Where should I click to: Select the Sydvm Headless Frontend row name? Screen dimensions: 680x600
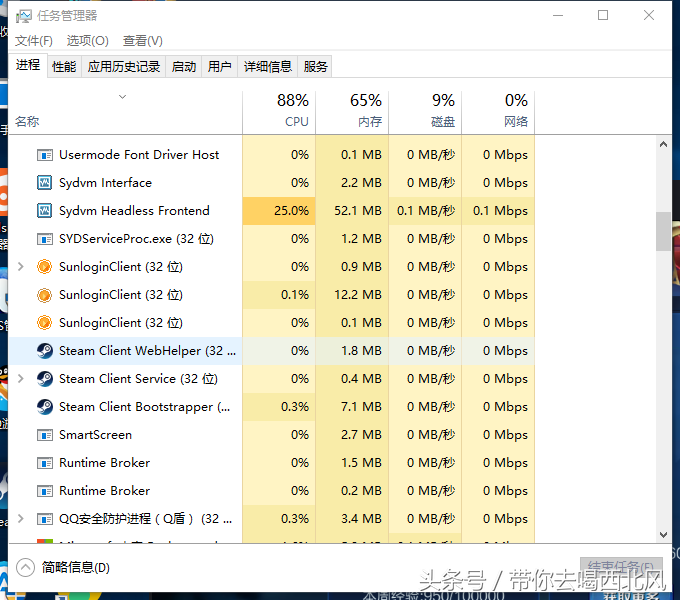(x=134, y=211)
